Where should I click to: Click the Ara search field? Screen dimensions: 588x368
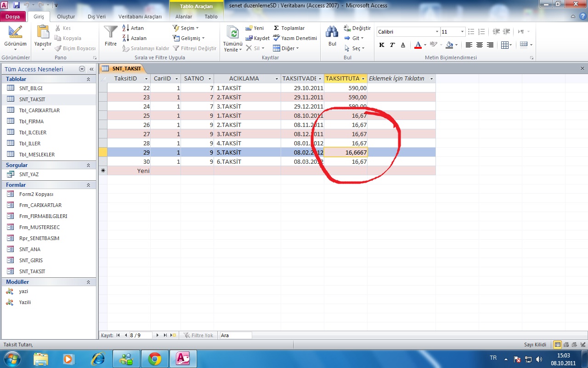point(236,335)
